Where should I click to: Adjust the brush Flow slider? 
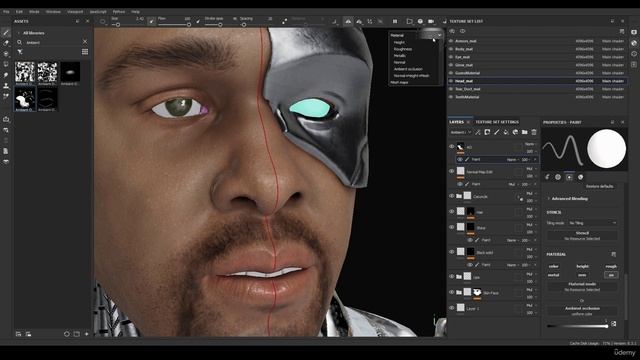pyautogui.click(x=174, y=25)
